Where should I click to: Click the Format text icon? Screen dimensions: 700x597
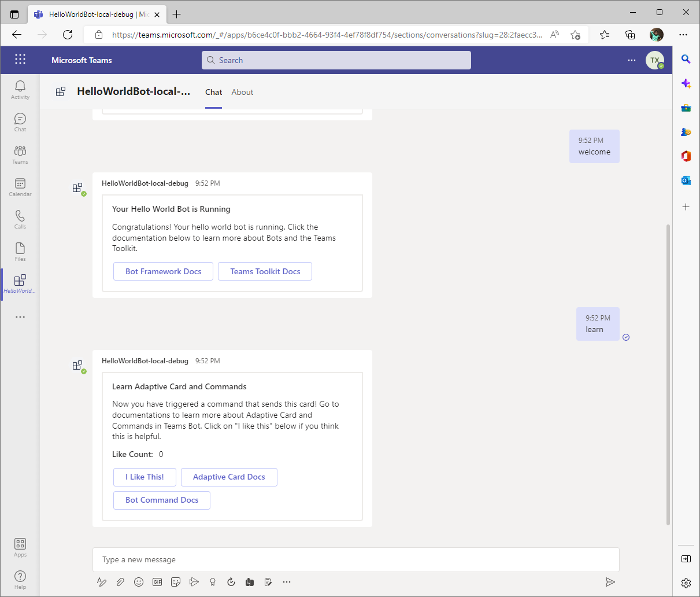[x=102, y=582]
